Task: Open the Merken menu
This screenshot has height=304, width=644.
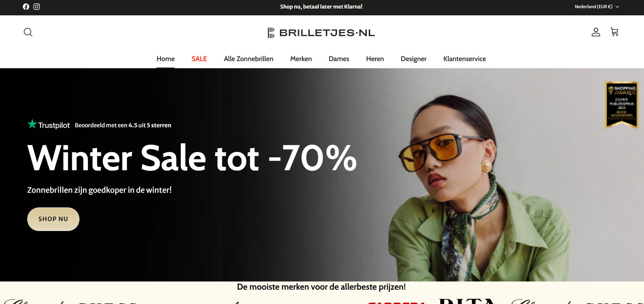Action: (x=301, y=59)
